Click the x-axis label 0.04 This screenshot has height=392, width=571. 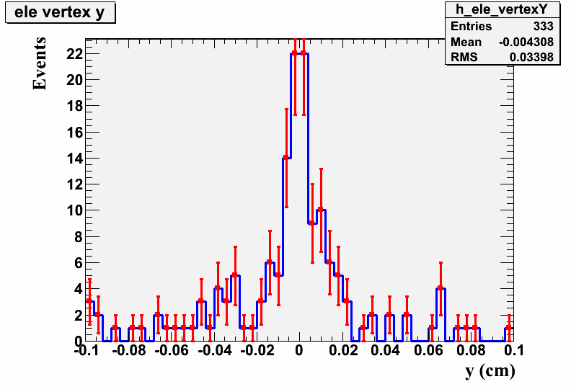[x=386, y=350]
